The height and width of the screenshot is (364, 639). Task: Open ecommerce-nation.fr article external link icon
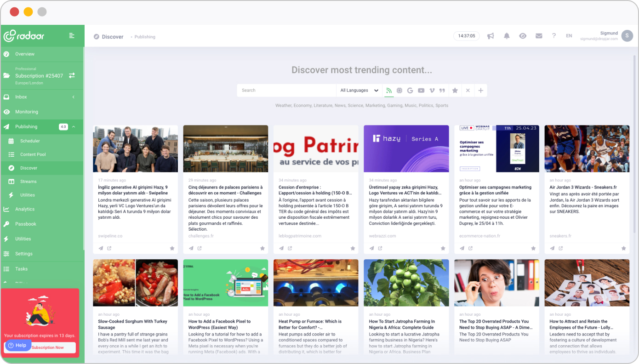pyautogui.click(x=470, y=248)
